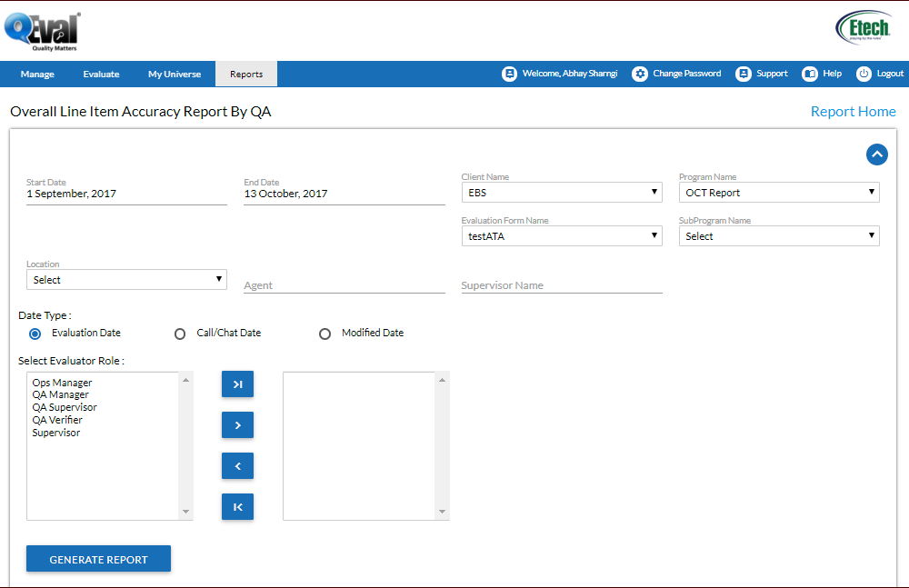Select QA Manager in evaluator role list

pos(61,395)
